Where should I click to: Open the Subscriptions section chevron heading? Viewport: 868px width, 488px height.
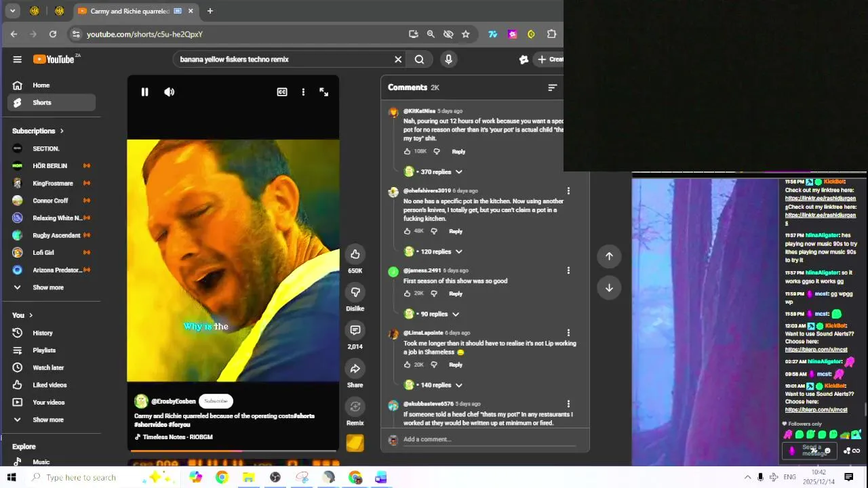click(38, 131)
